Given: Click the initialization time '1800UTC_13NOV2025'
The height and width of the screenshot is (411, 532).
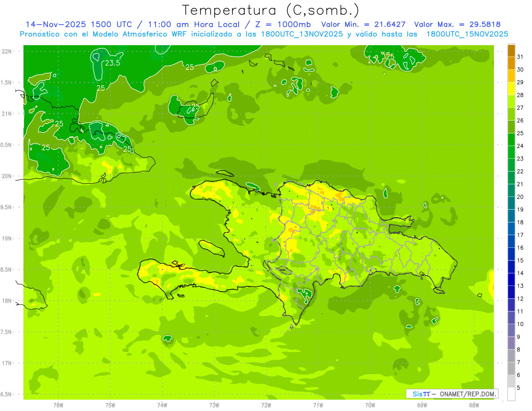Looking at the screenshot, I should click(301, 34).
